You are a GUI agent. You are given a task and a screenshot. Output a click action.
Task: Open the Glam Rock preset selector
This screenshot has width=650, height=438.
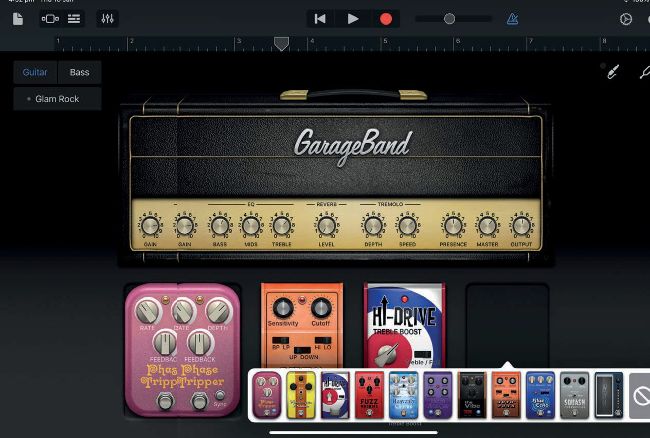[57, 99]
